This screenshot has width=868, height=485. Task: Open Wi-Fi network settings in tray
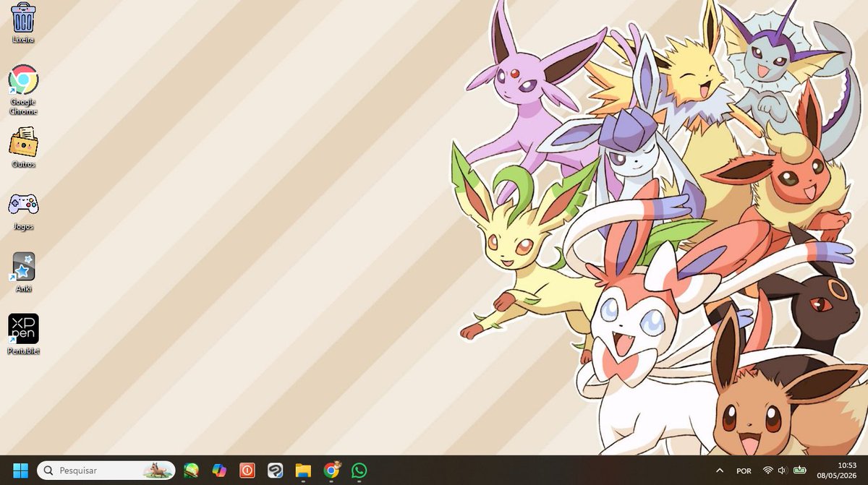pyautogui.click(x=768, y=471)
